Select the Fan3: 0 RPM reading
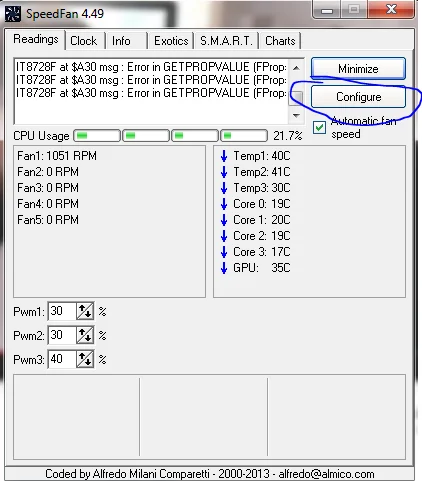The height and width of the screenshot is (481, 422). coord(48,188)
